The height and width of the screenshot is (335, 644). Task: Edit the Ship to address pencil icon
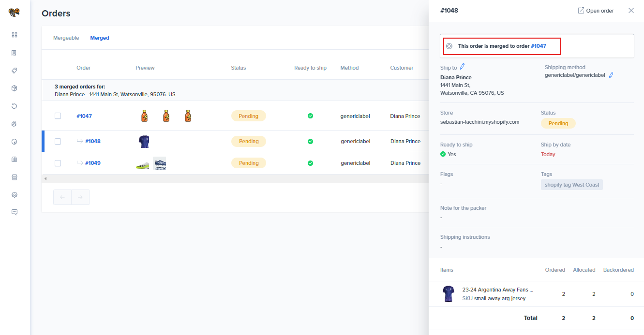pyautogui.click(x=462, y=67)
